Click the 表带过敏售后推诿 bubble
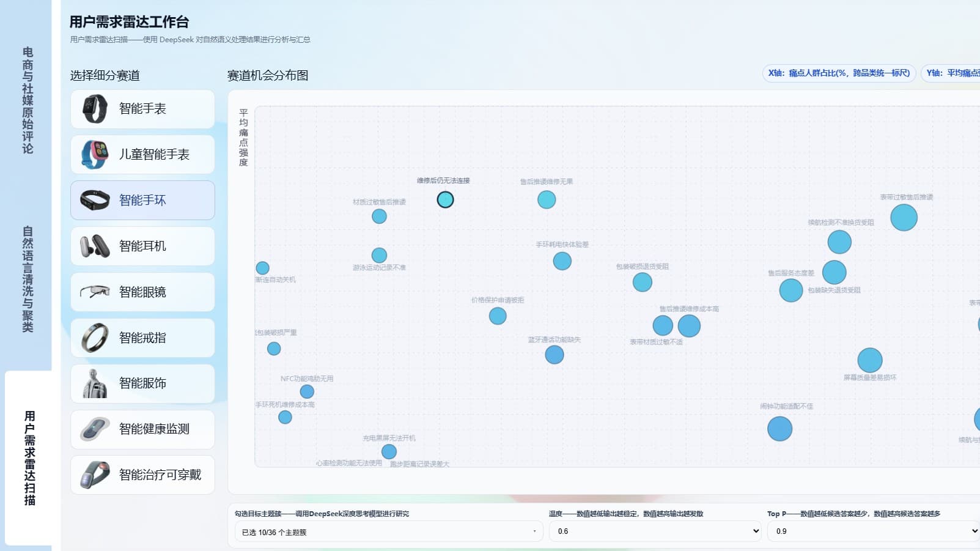980x551 pixels. (904, 218)
